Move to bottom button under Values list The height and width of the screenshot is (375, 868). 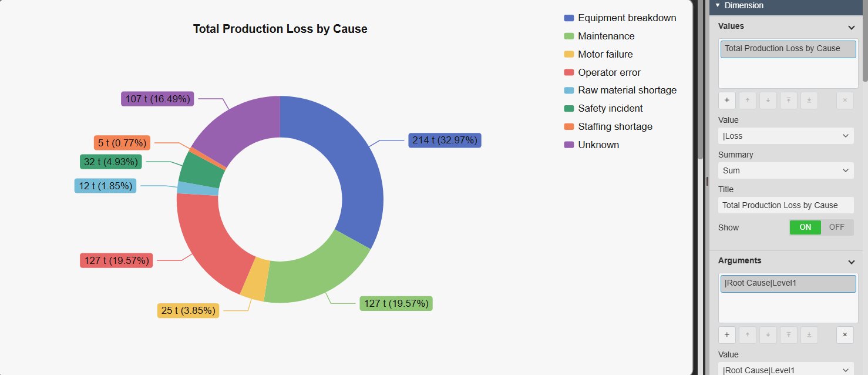click(x=809, y=101)
